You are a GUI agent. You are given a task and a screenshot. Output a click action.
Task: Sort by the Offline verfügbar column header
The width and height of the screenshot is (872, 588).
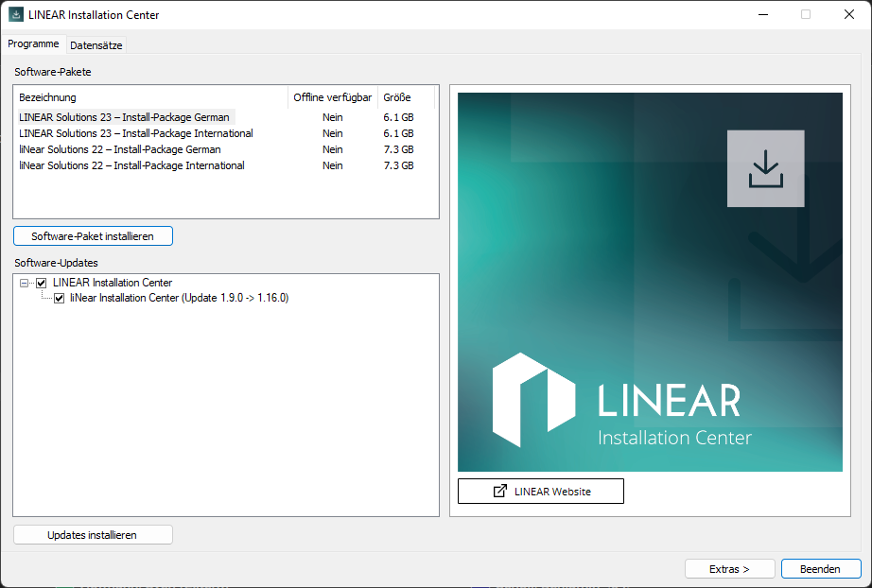[x=333, y=97]
